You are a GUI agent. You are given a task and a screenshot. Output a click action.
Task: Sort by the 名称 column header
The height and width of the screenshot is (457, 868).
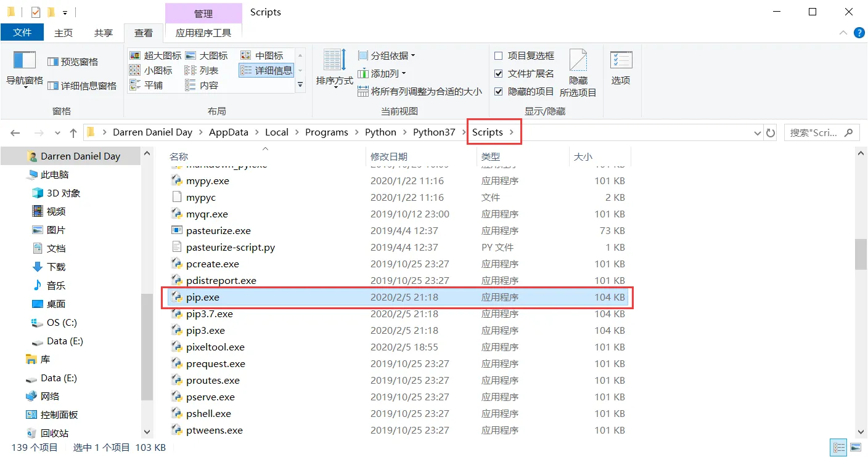179,157
